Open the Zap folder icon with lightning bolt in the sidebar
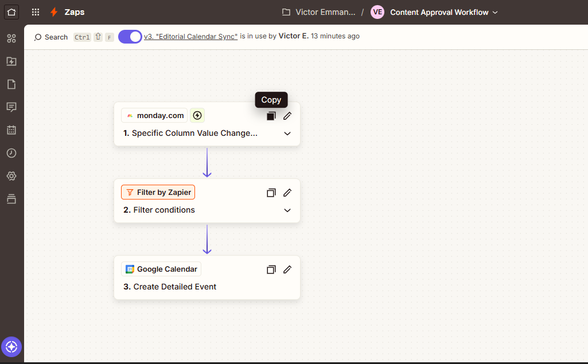Image resolution: width=588 pixels, height=364 pixels. (11, 61)
